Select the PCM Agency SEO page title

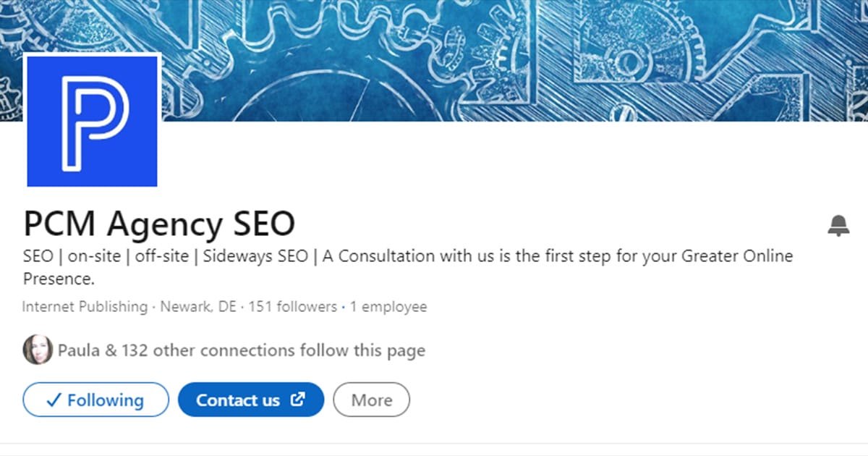(158, 223)
